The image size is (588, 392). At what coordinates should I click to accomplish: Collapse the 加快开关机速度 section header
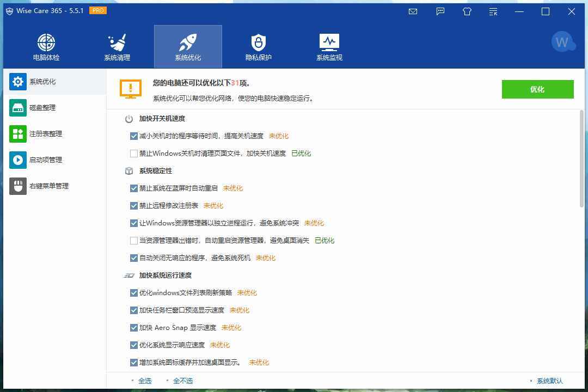[x=164, y=118]
